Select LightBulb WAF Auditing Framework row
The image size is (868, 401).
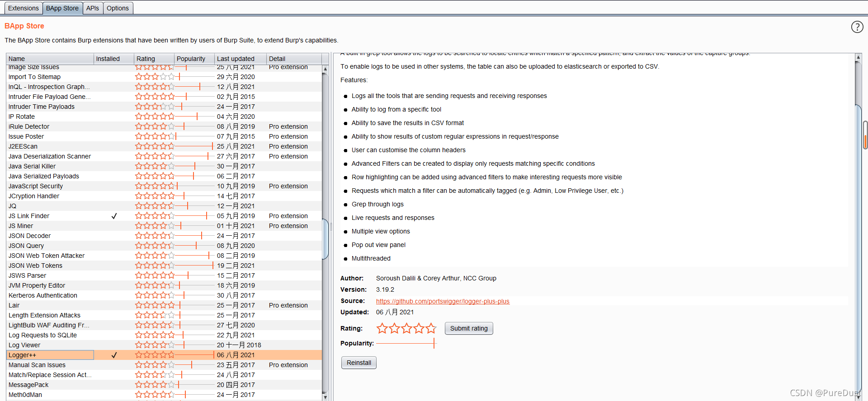pyautogui.click(x=165, y=325)
